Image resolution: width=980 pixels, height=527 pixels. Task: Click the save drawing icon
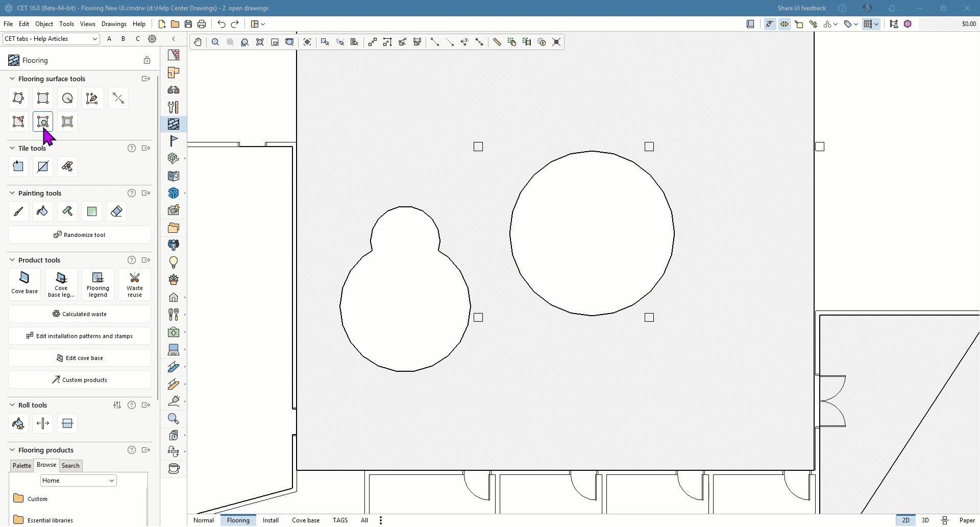(188, 24)
